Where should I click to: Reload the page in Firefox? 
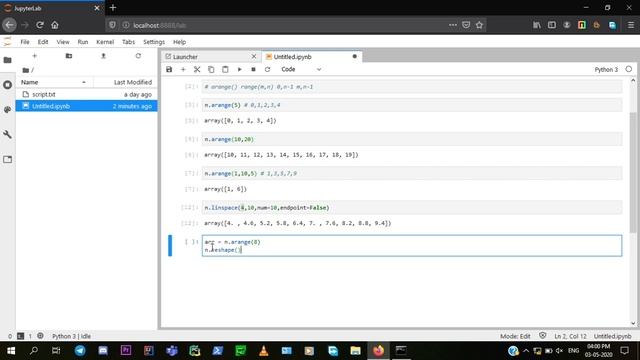[40, 25]
